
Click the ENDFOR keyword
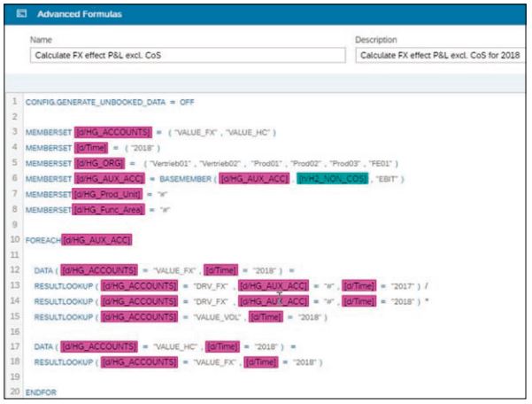pyautogui.click(x=39, y=392)
